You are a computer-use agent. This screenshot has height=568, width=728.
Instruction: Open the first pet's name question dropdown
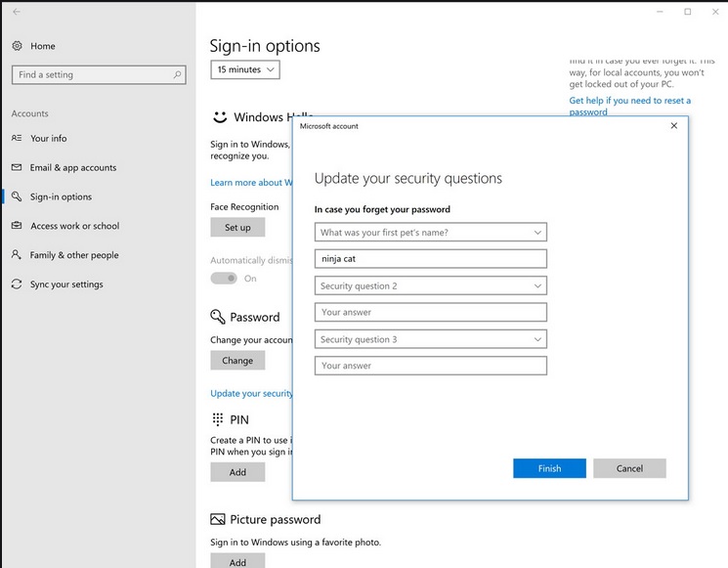pyautogui.click(x=430, y=233)
